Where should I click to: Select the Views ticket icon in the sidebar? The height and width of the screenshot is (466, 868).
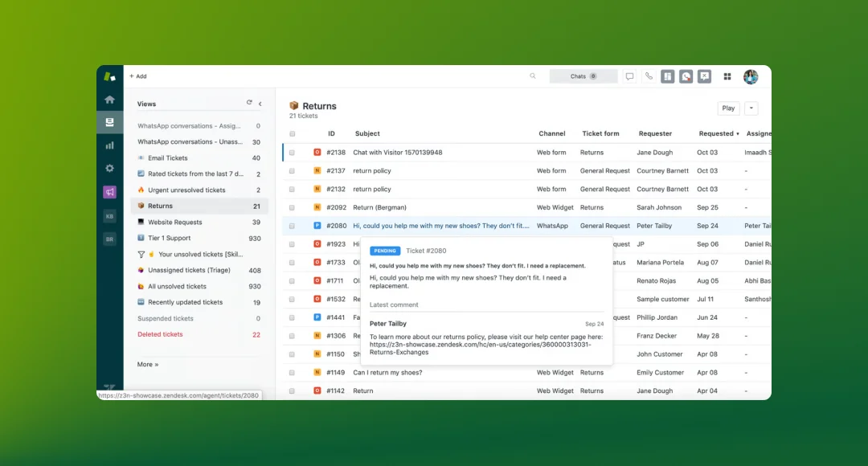coord(110,122)
